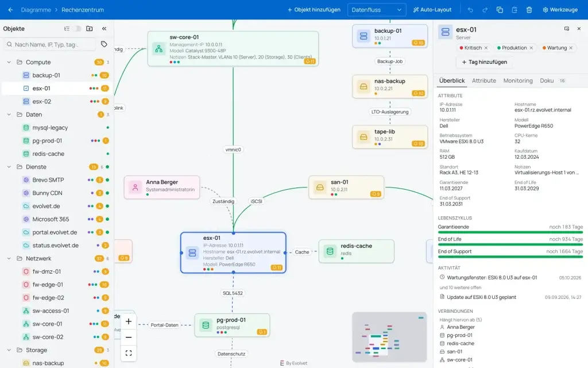
Task: Open the Diagramme breadcrumb link
Action: pyautogui.click(x=36, y=10)
